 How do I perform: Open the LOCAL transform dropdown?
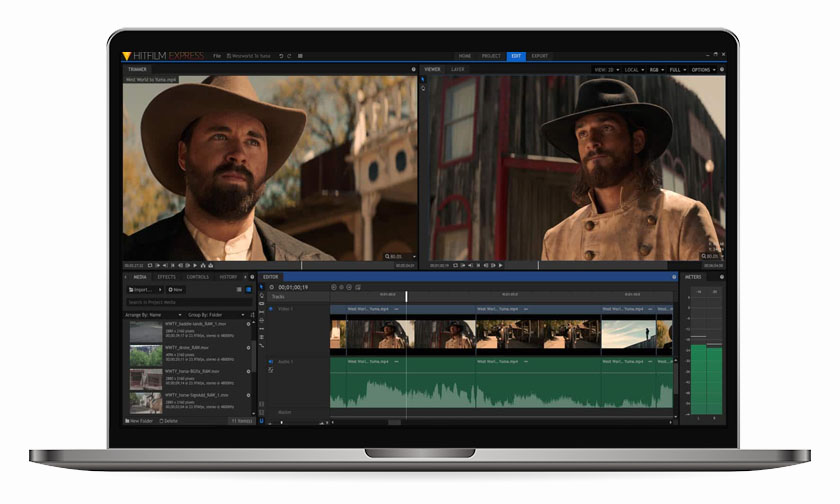[634, 70]
